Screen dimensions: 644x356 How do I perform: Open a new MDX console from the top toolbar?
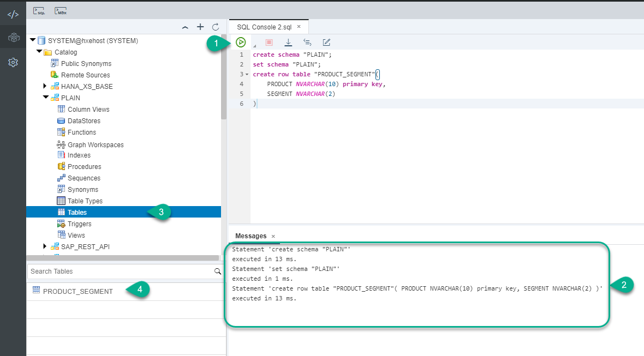[61, 11]
